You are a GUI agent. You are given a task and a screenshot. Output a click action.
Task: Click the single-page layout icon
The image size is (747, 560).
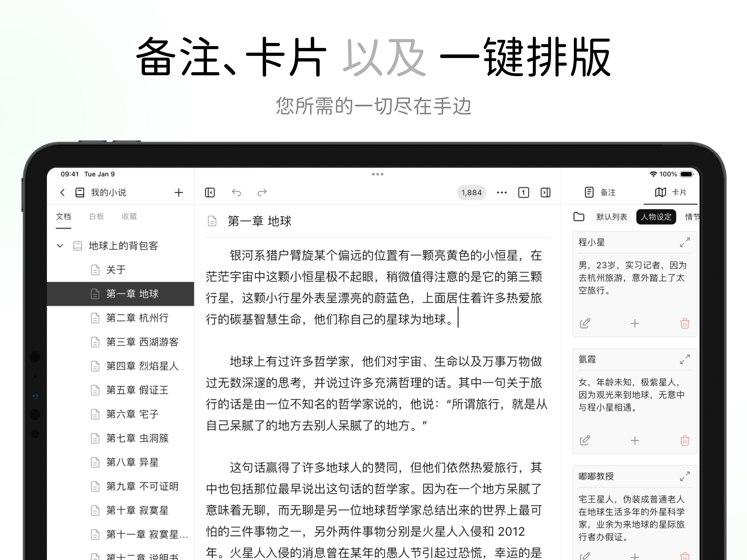click(x=523, y=192)
